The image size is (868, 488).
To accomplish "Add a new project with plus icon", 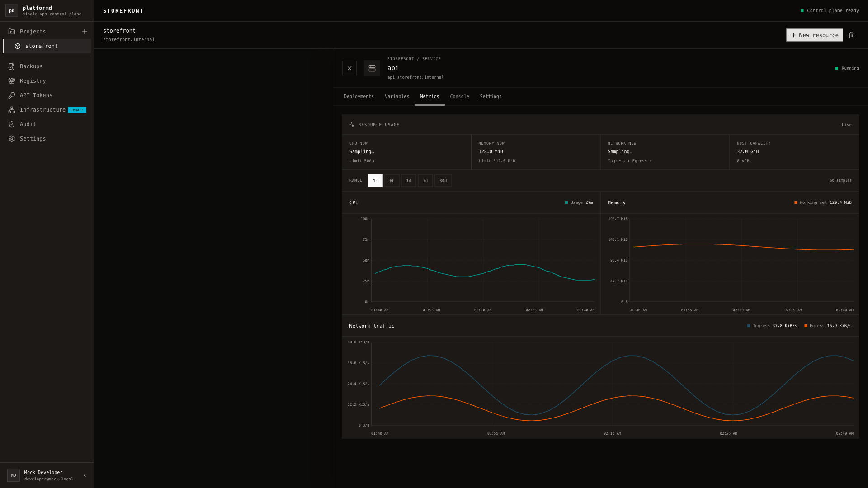I will tap(85, 32).
